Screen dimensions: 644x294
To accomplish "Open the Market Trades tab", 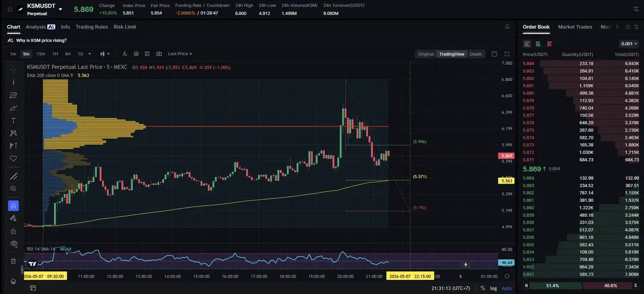I will tap(575, 27).
